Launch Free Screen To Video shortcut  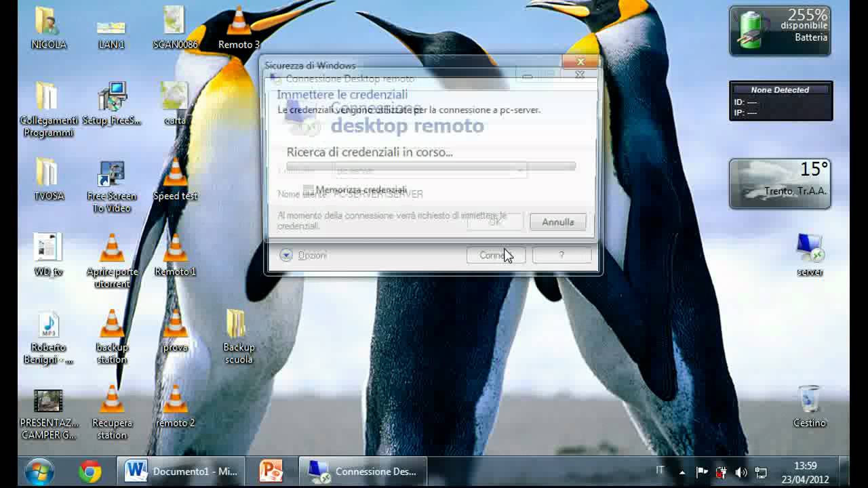tap(112, 186)
